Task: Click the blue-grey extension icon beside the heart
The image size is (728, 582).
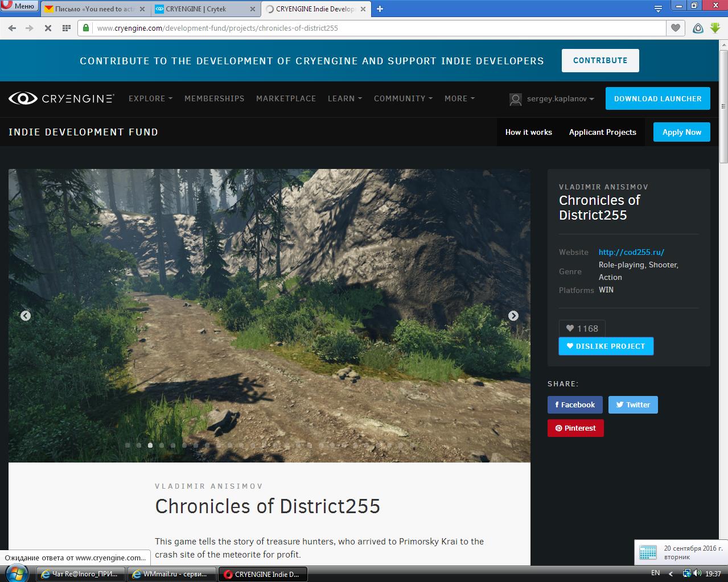Action: tap(698, 28)
